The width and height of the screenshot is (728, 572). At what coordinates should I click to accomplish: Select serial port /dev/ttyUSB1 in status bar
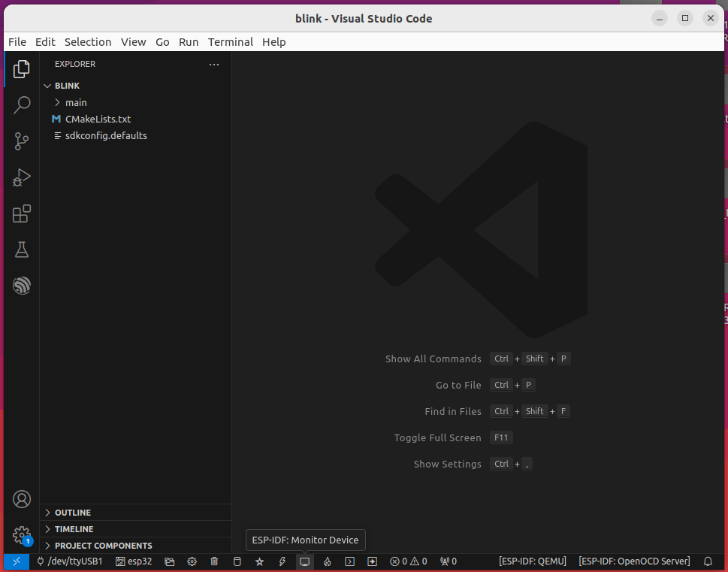click(x=69, y=561)
